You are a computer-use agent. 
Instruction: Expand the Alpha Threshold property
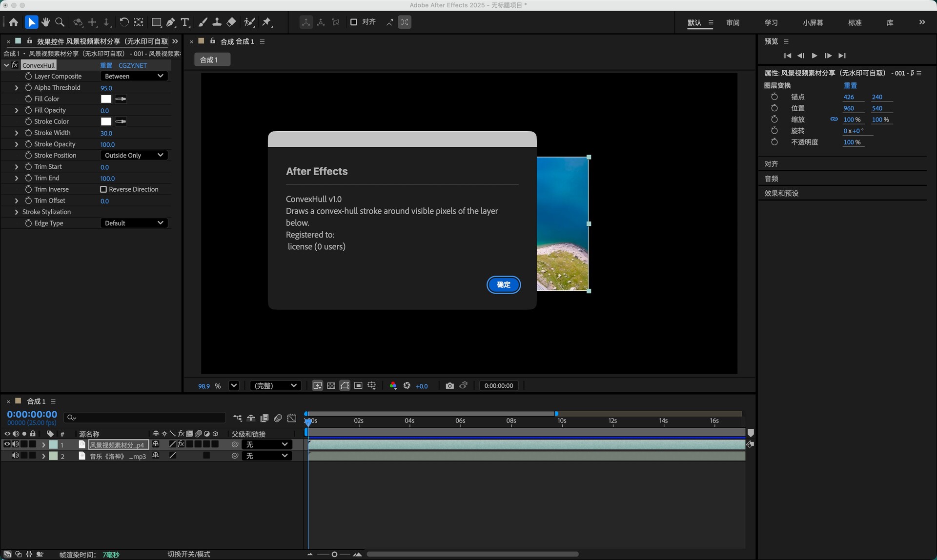pyautogui.click(x=17, y=88)
